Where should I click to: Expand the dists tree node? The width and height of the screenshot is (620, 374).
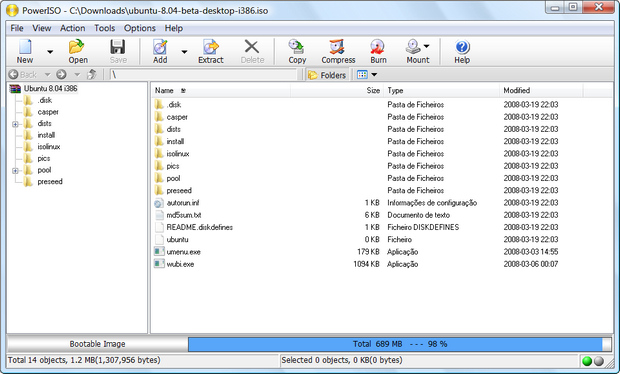point(15,124)
